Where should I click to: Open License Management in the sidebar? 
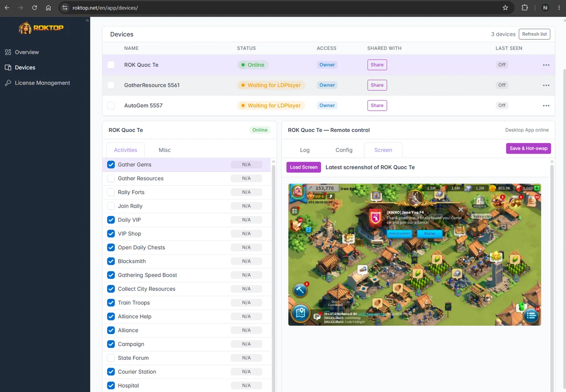(42, 83)
